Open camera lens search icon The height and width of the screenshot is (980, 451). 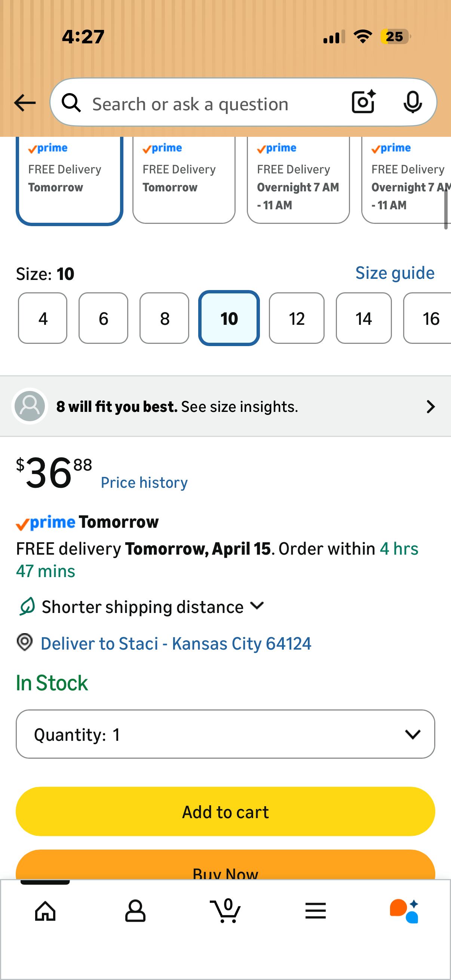tap(363, 102)
